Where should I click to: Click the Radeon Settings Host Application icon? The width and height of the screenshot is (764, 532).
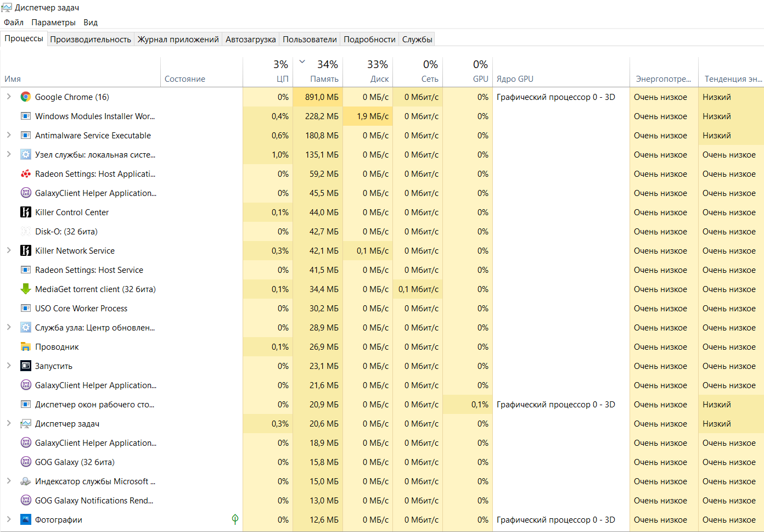coord(26,174)
